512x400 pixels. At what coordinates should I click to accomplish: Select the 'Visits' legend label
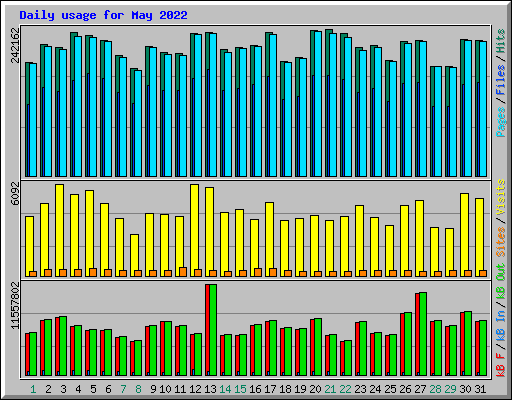(501, 197)
